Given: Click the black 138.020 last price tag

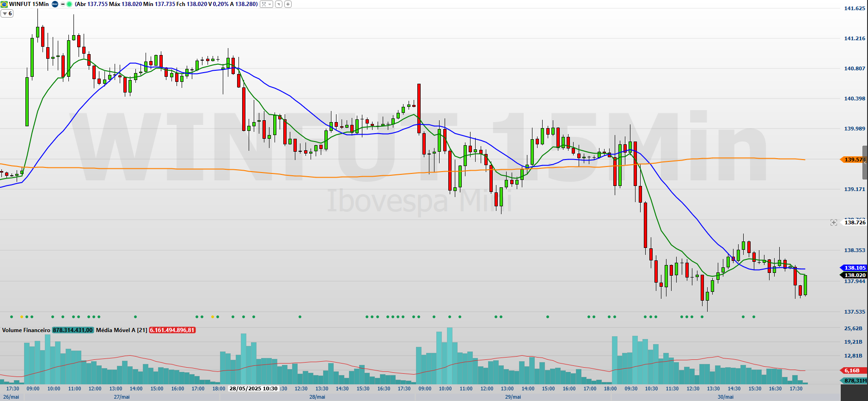Looking at the screenshot, I should [x=854, y=275].
